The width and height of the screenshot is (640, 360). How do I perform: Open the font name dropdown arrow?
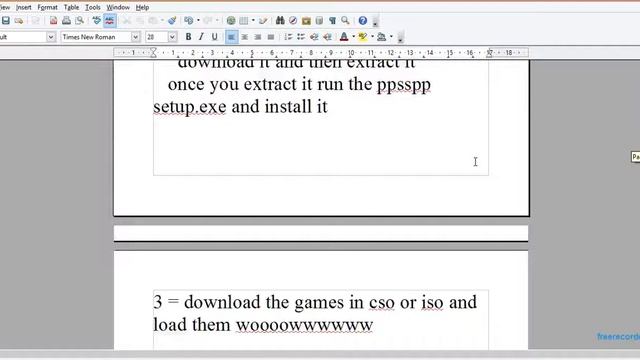(136, 37)
